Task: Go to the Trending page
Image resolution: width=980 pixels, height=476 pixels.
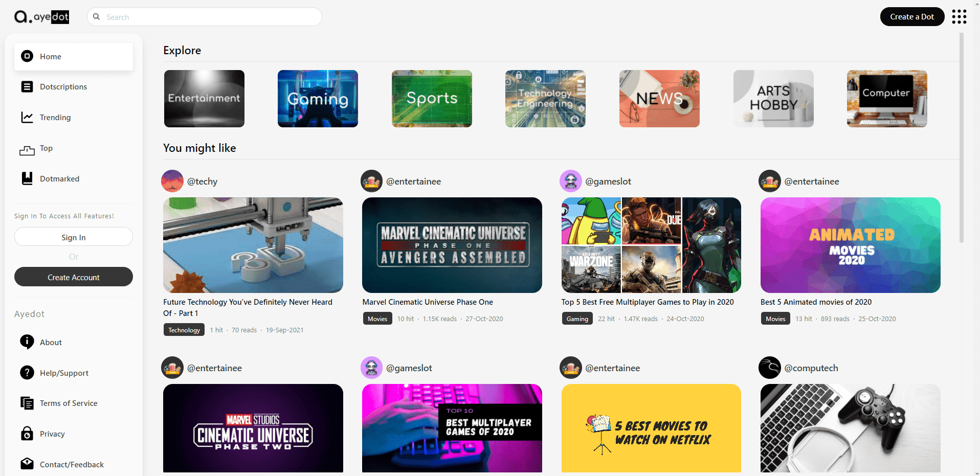Action: coord(74,118)
